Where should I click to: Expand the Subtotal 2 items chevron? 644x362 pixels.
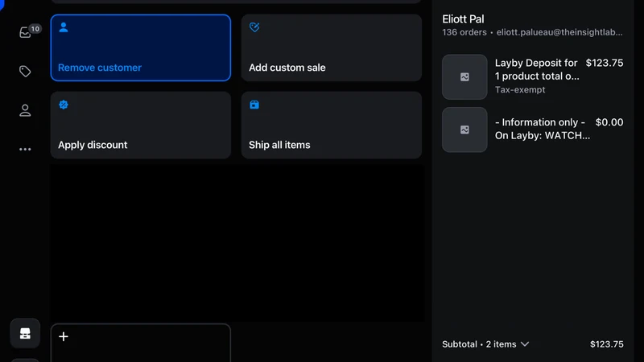pos(525,344)
